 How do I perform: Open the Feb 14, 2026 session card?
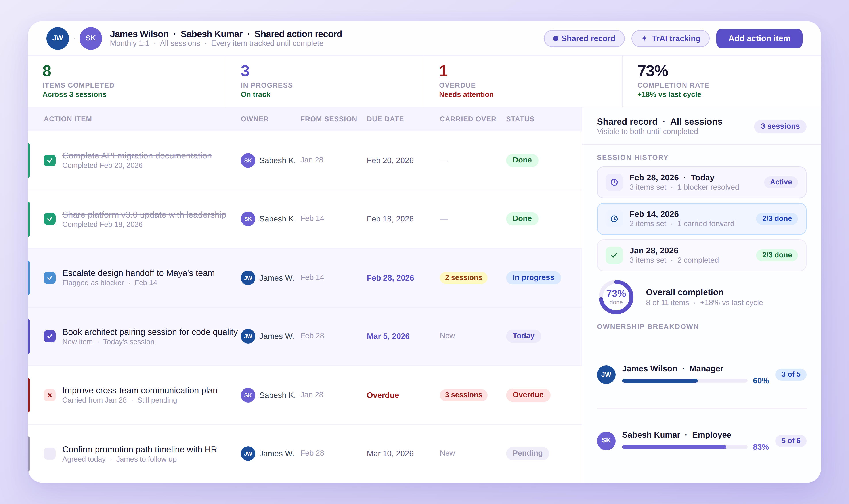pyautogui.click(x=701, y=218)
